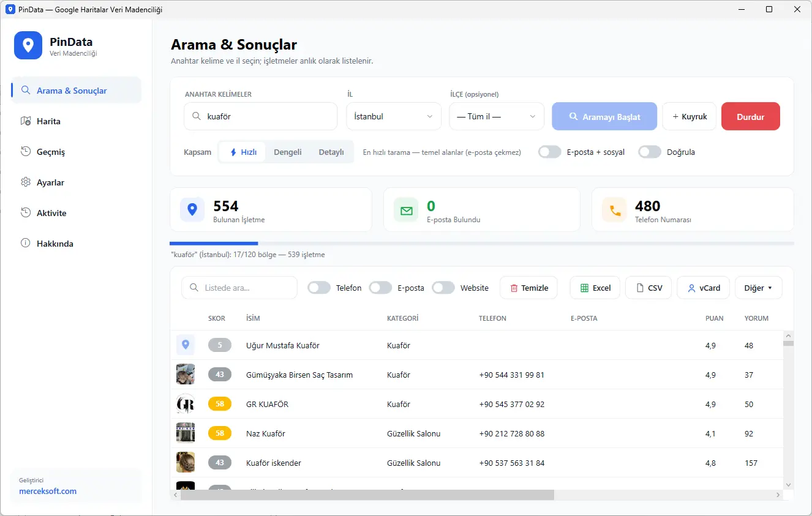Open the Kuaför iskender photo thumbnail
The image size is (812, 516).
pyautogui.click(x=186, y=463)
